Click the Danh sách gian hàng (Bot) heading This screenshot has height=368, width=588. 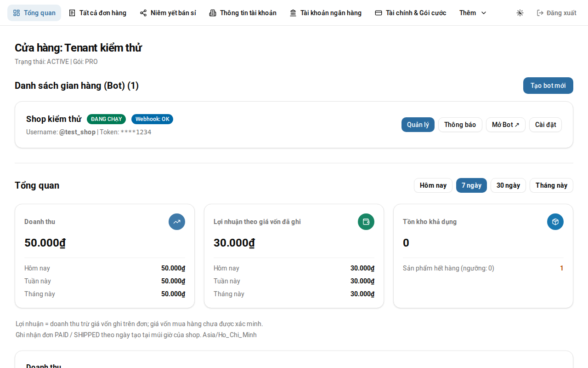click(x=77, y=86)
